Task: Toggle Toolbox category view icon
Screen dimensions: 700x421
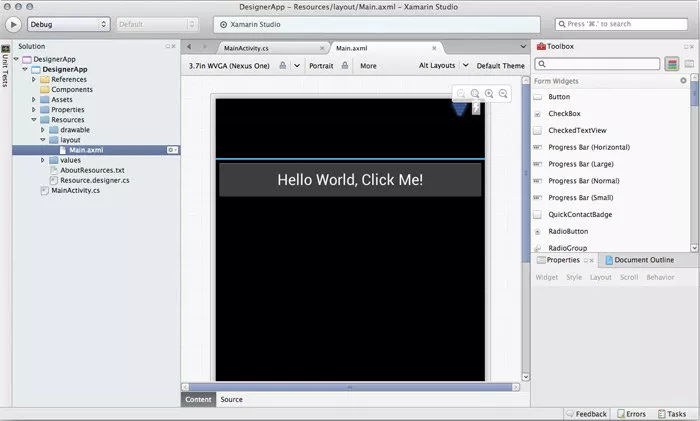Action: (x=671, y=64)
